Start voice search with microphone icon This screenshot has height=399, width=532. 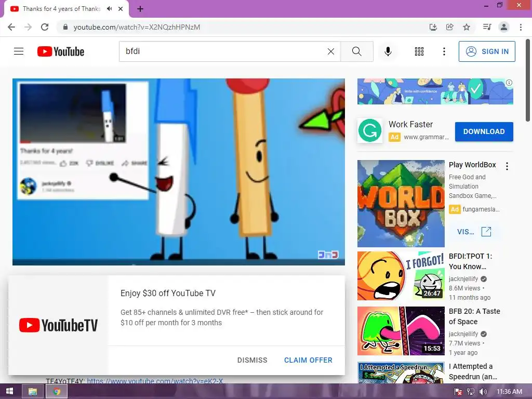click(x=388, y=51)
